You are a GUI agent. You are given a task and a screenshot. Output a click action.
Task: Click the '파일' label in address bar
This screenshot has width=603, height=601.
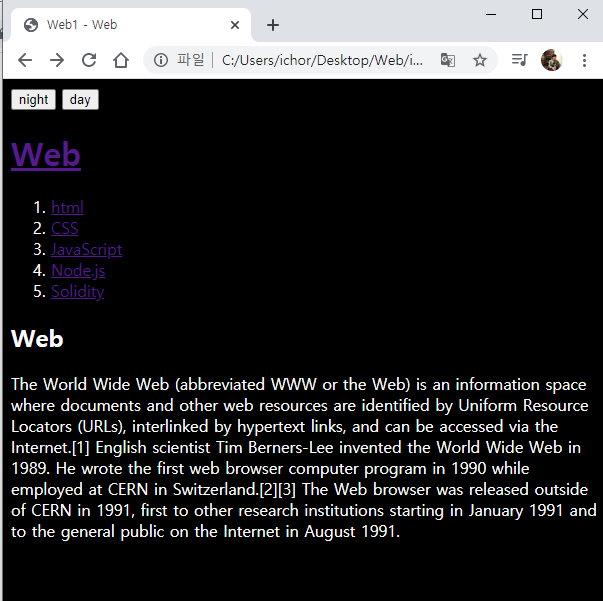click(190, 60)
